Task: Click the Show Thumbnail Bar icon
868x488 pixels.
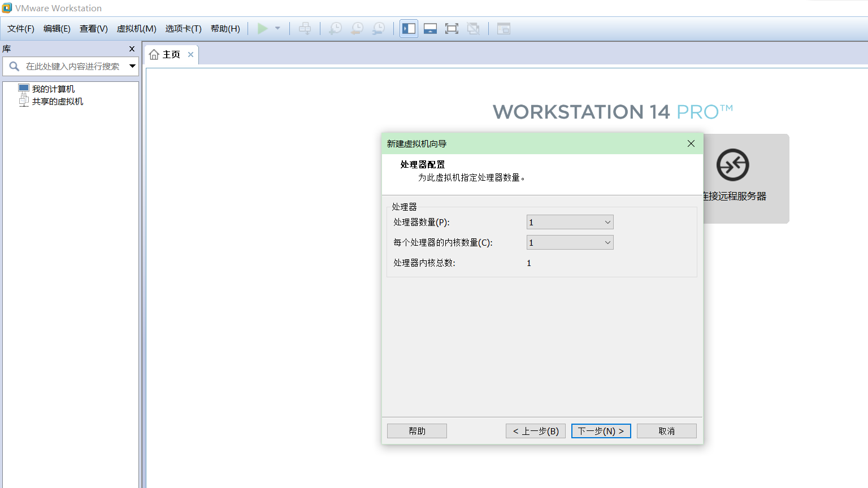Action: pos(430,28)
